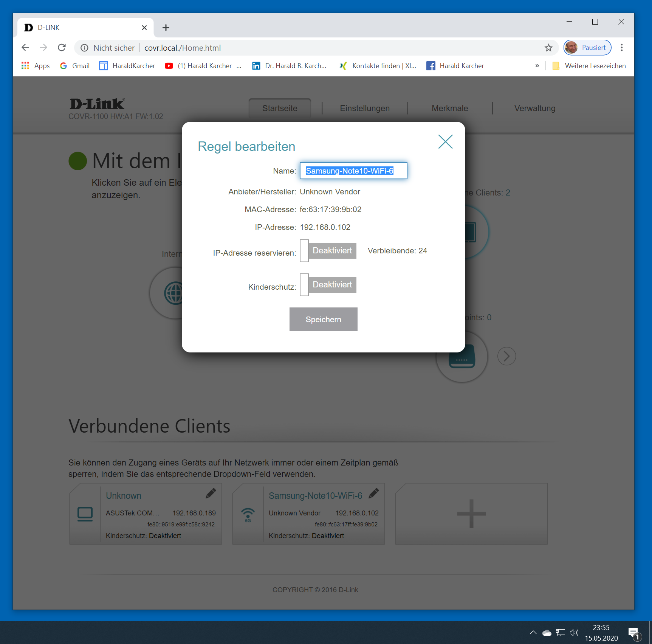Open Windows notification center

pos(634,633)
